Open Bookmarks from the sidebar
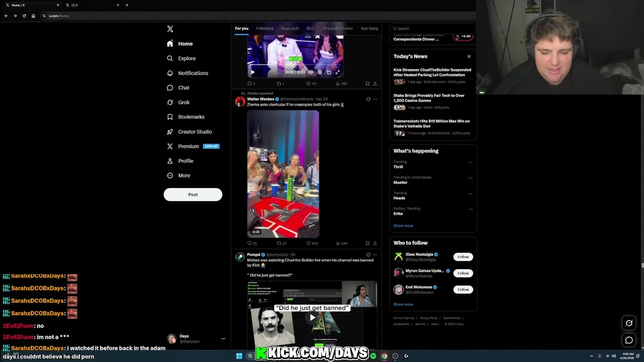Image resolution: width=644 pixels, height=362 pixels. [186, 117]
